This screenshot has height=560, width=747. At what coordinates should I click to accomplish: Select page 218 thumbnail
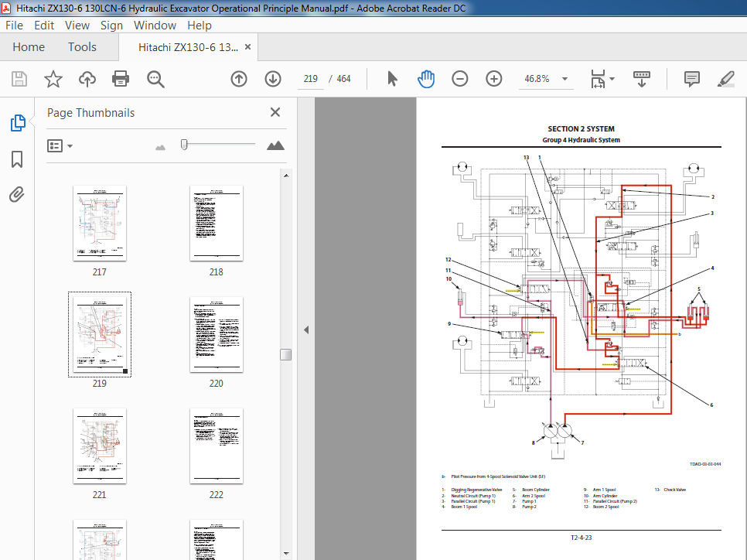pyautogui.click(x=217, y=223)
